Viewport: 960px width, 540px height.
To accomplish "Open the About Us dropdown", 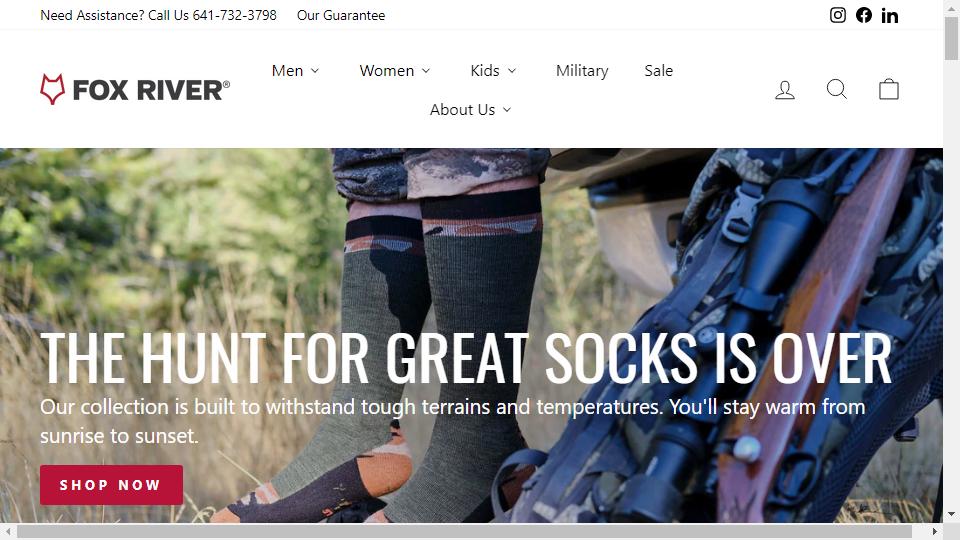I will (470, 110).
